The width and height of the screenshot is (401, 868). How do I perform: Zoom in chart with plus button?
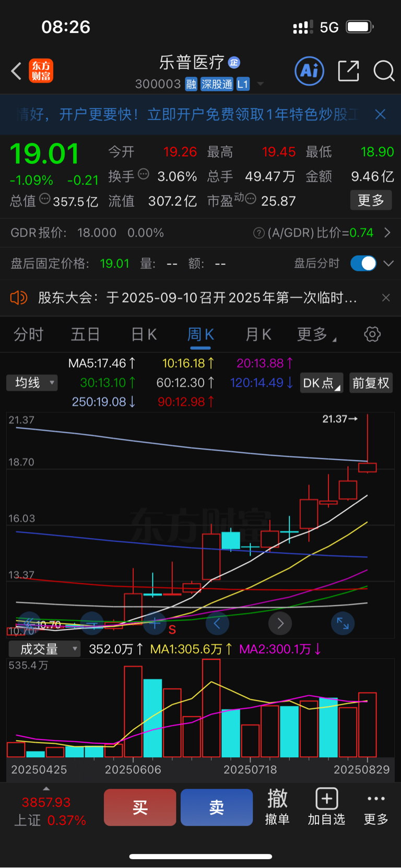pos(155,623)
